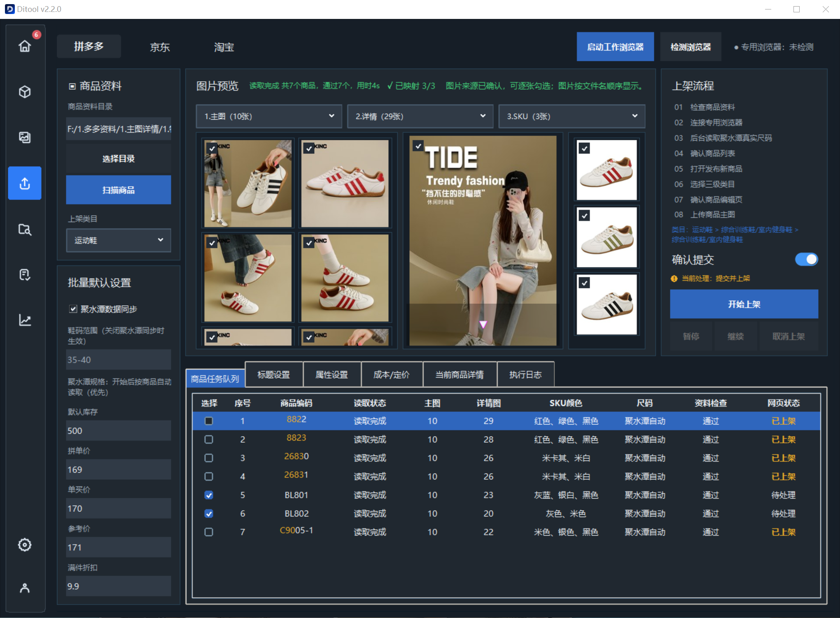840x618 pixels.
Task: Toggle the 确认提交 switch
Action: [806, 259]
